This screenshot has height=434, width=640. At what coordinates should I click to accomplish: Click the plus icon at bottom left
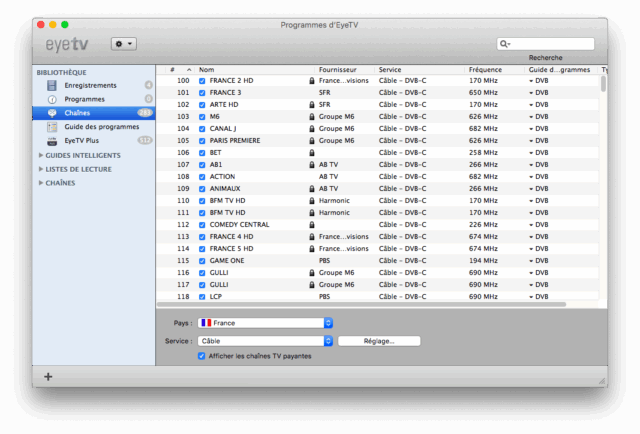click(48, 376)
